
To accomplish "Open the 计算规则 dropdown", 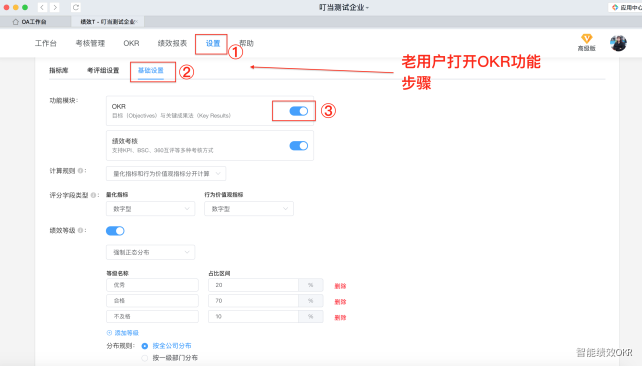I will click(x=166, y=174).
